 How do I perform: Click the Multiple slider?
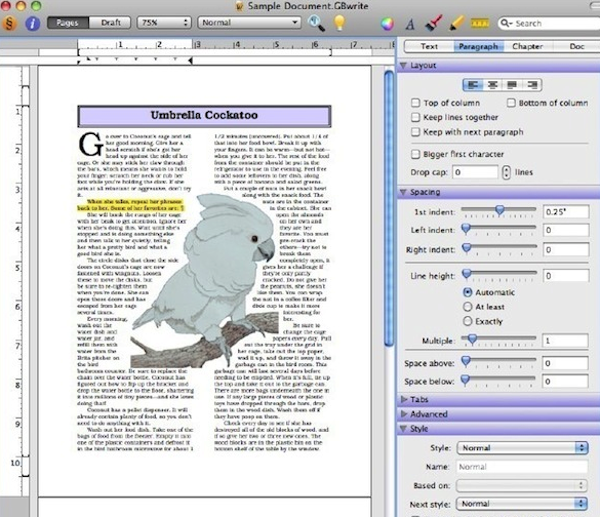click(499, 340)
